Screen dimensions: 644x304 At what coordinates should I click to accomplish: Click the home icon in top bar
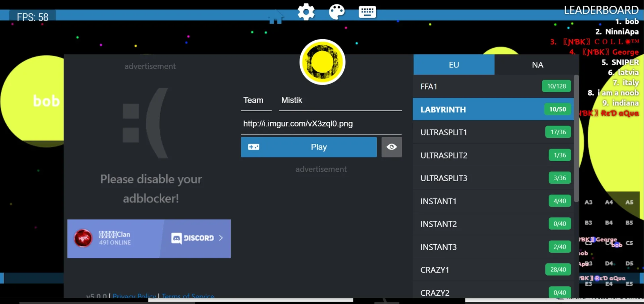click(x=275, y=17)
